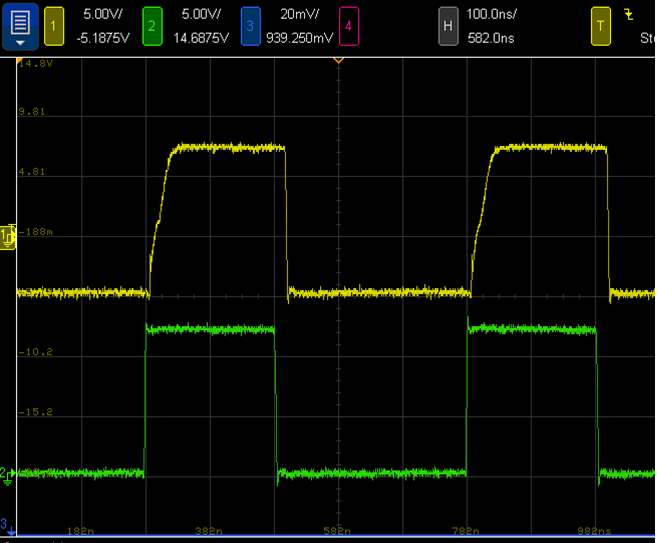Click Channel 2 offset value 14.6875V
The height and width of the screenshot is (543, 657).
point(199,38)
